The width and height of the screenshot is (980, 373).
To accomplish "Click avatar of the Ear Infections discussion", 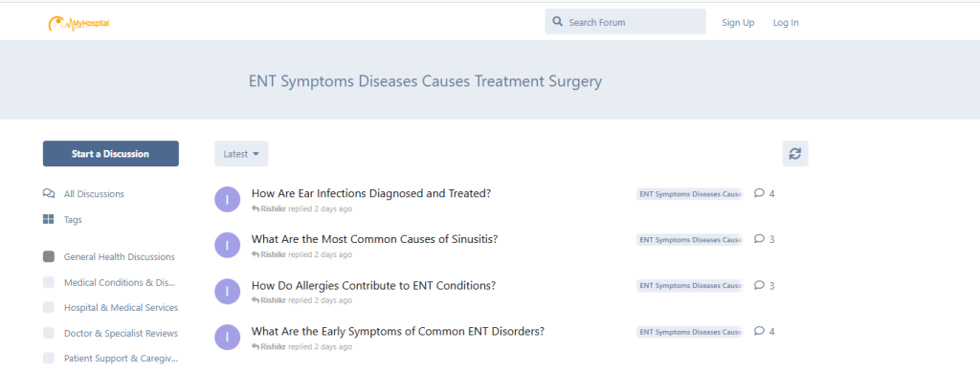I will [227, 199].
